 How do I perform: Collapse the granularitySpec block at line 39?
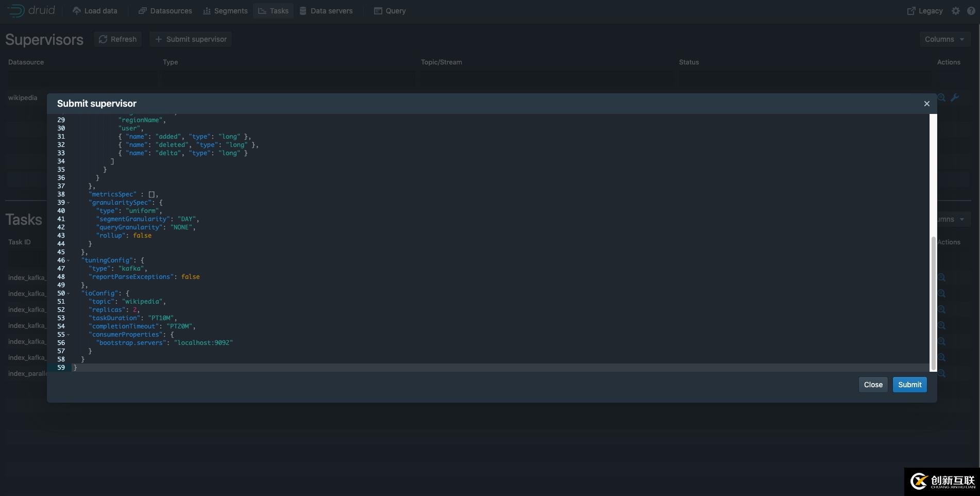[x=68, y=203]
